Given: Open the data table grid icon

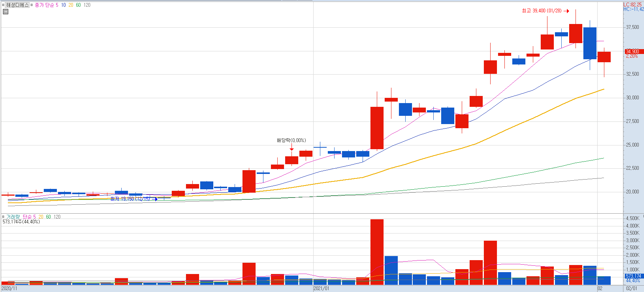Looking at the screenshot, I should click(6, 12).
